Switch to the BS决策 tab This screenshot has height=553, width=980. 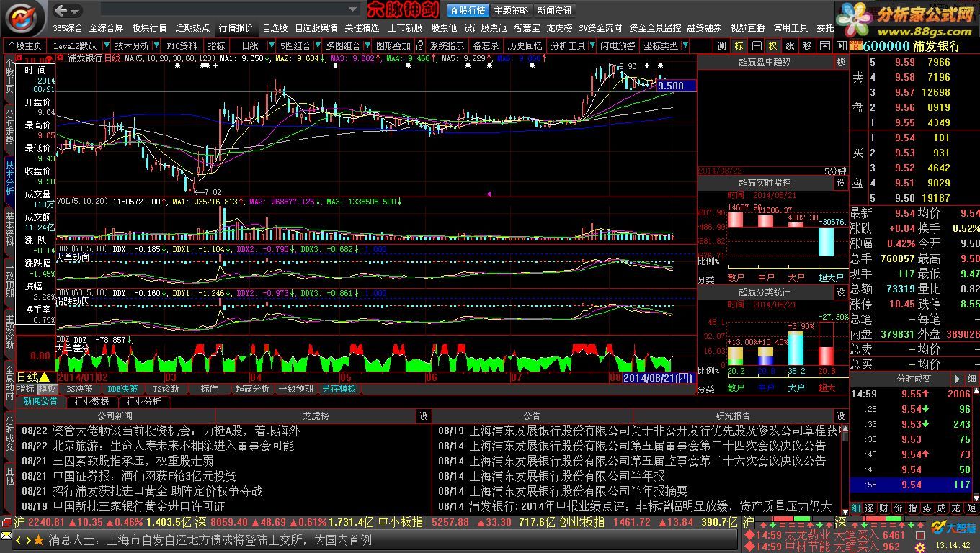click(x=79, y=388)
